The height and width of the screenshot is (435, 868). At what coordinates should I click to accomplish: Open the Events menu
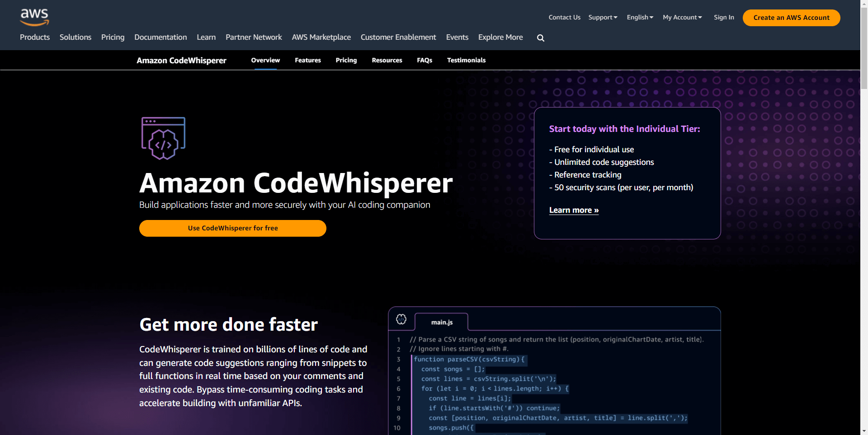point(457,37)
